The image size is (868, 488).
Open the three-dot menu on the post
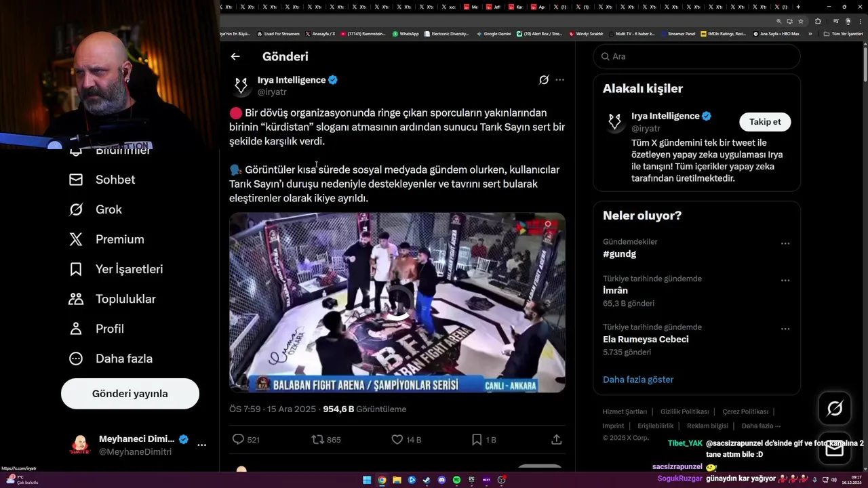click(x=559, y=80)
